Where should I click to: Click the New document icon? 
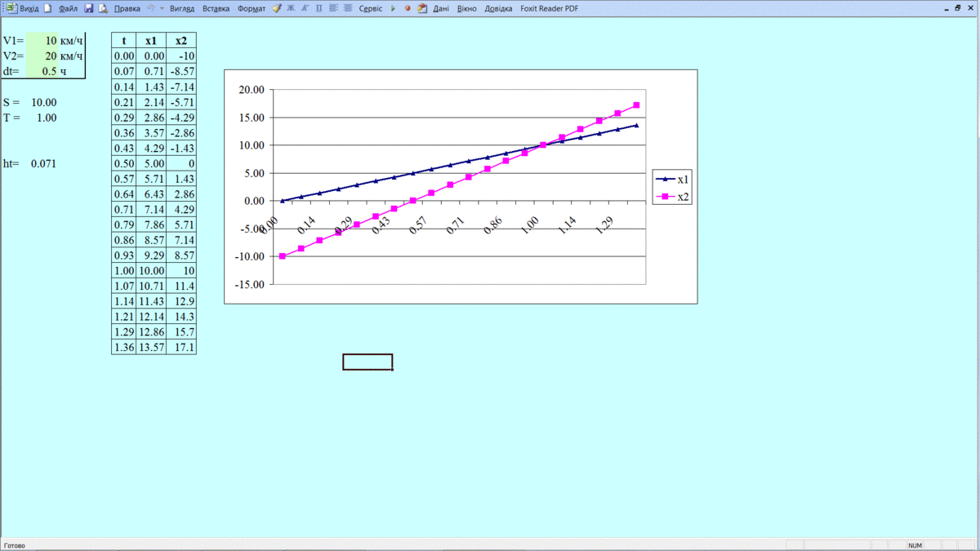click(47, 8)
